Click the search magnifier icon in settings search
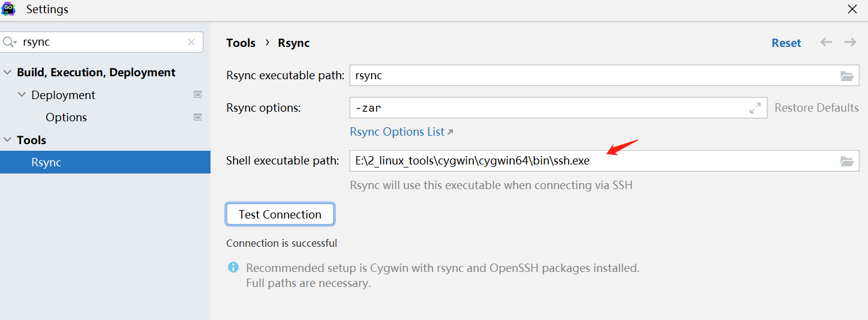 click(10, 42)
